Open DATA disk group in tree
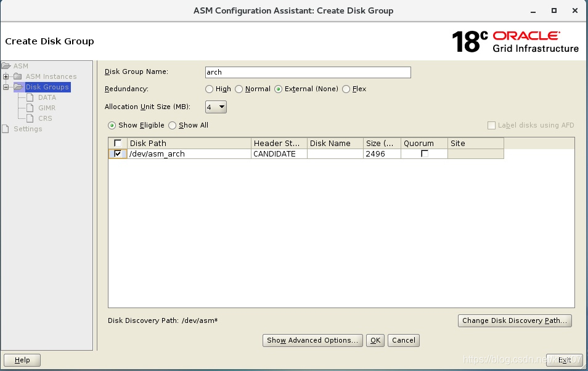Viewport: 588px width, 371px height. pyautogui.click(x=47, y=97)
